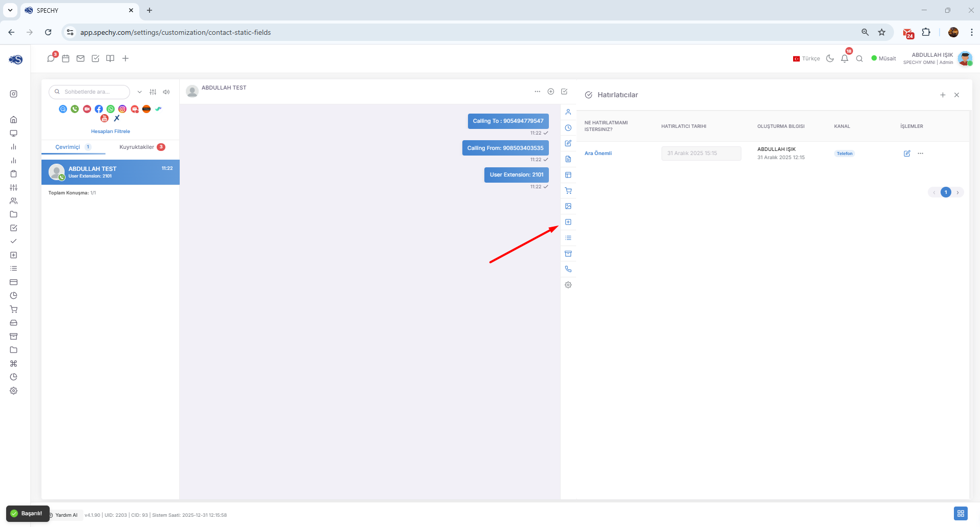The width and height of the screenshot is (980, 527).
Task: Open more options dots in chat header
Action: [537, 92]
